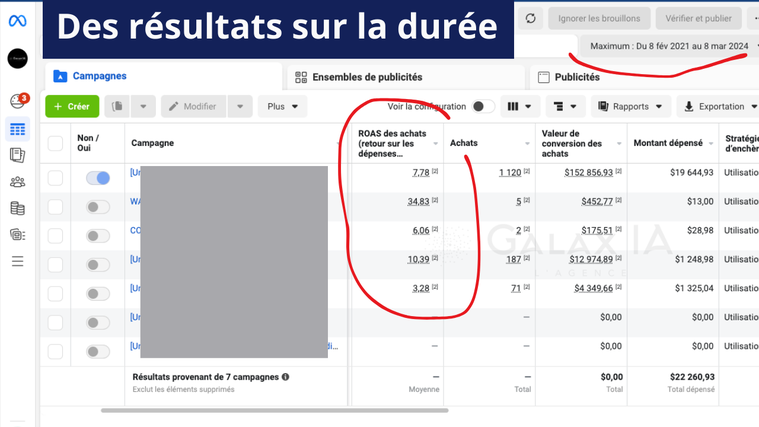Open the hamburger All Tools menu icon

pos(17,261)
